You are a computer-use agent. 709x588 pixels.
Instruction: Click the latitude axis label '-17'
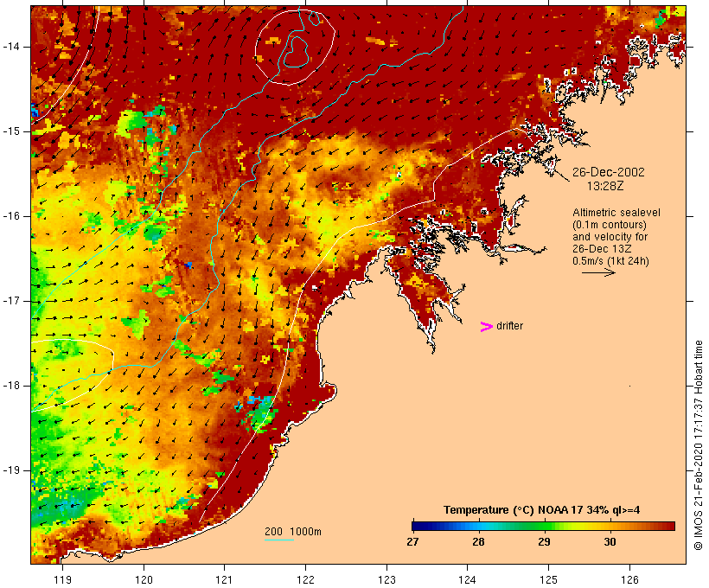pos(10,301)
